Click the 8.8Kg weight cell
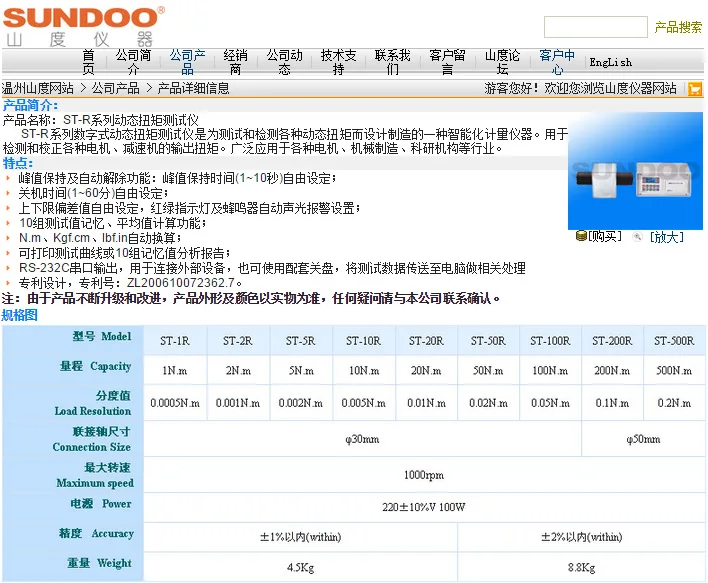This screenshot has width=708, height=583. click(x=582, y=567)
